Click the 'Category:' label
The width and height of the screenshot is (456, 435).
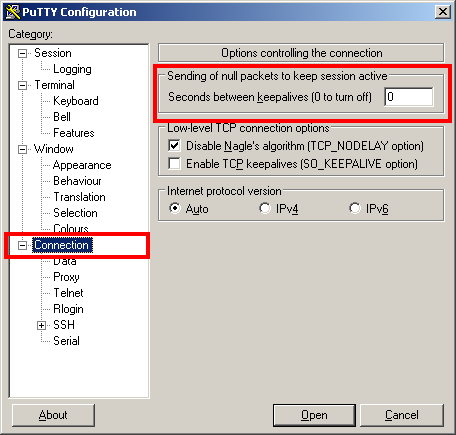(x=30, y=34)
